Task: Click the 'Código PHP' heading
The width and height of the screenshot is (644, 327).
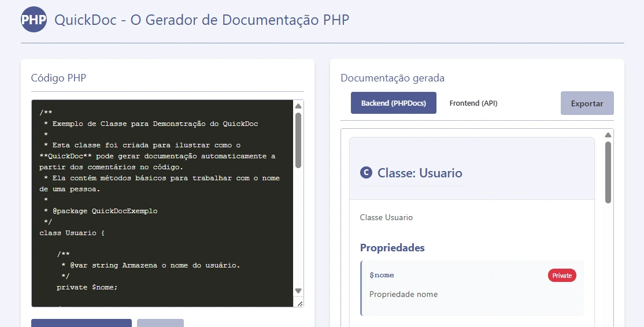Action: tap(59, 78)
